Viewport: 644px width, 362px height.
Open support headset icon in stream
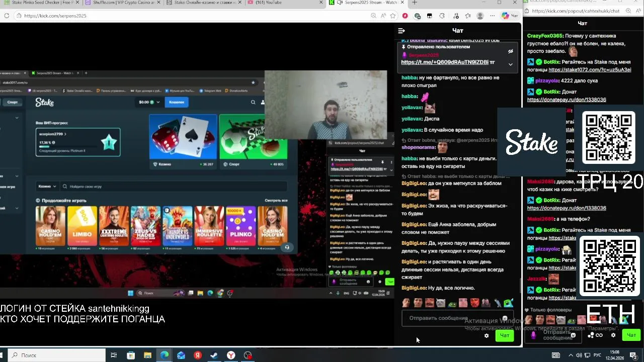coord(287,247)
